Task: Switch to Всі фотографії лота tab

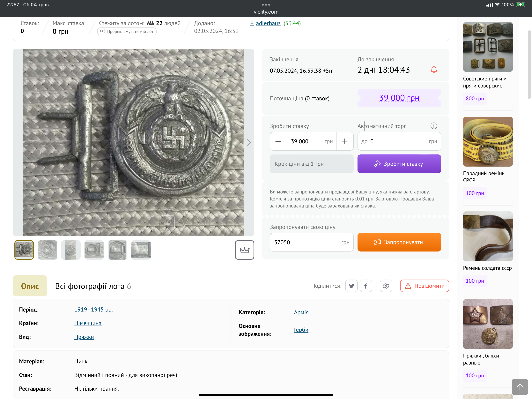Action: (93, 286)
